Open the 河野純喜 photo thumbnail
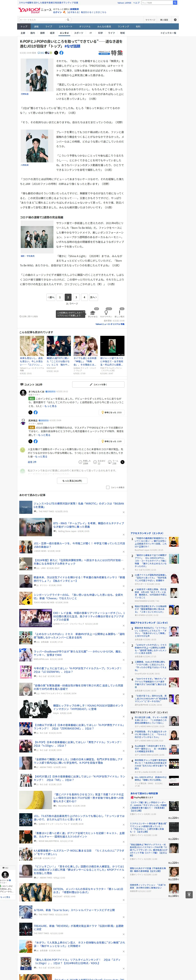The width and height of the screenshot is (196, 980). pos(37,75)
